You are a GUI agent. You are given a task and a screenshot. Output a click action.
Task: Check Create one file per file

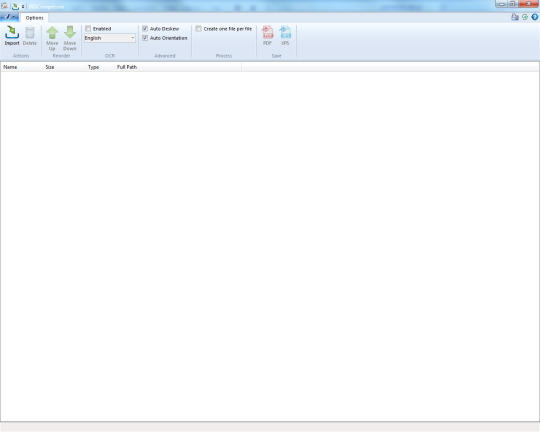click(198, 29)
